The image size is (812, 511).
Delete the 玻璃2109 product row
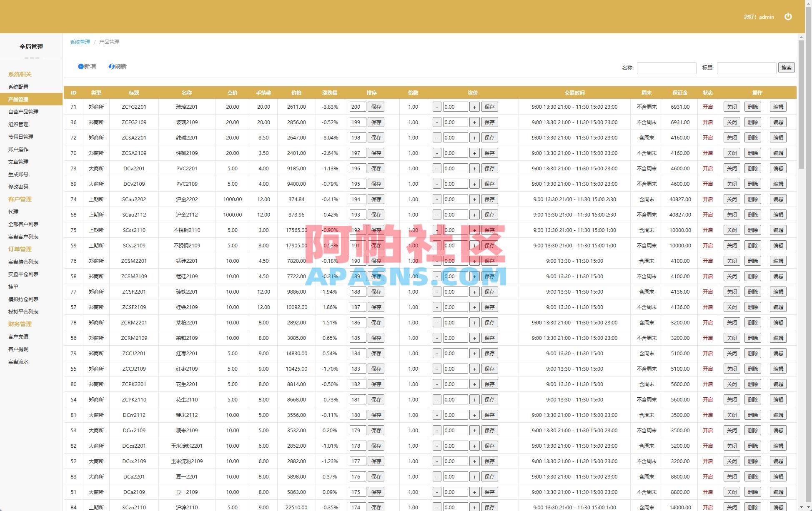753,122
